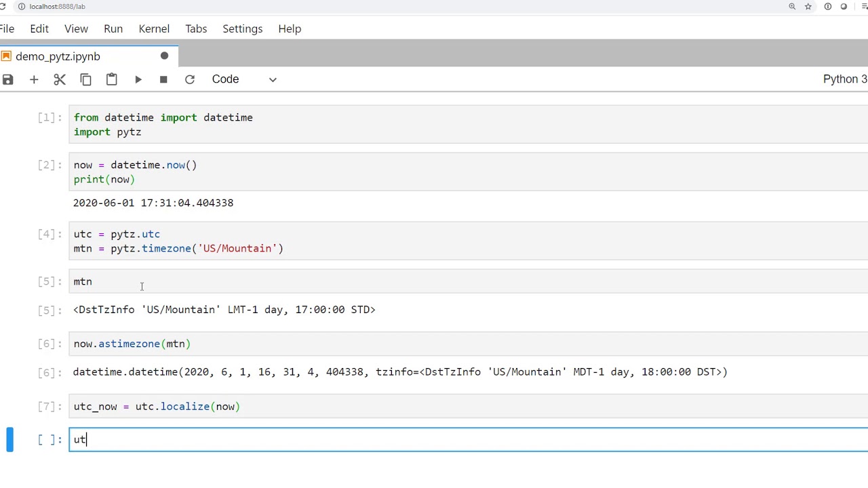Image resolution: width=868 pixels, height=488 pixels.
Task: Click the Python 3 kernel name
Action: tap(844, 79)
